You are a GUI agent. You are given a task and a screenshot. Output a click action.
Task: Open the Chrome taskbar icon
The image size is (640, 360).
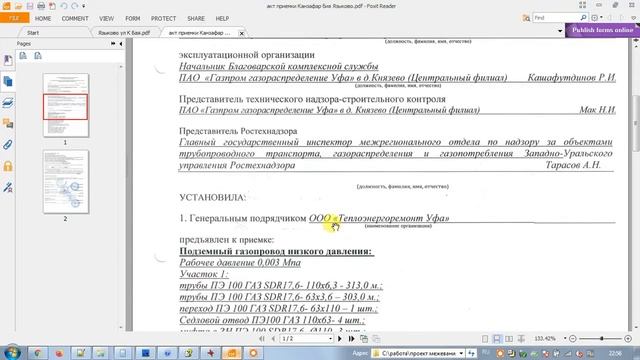37,353
